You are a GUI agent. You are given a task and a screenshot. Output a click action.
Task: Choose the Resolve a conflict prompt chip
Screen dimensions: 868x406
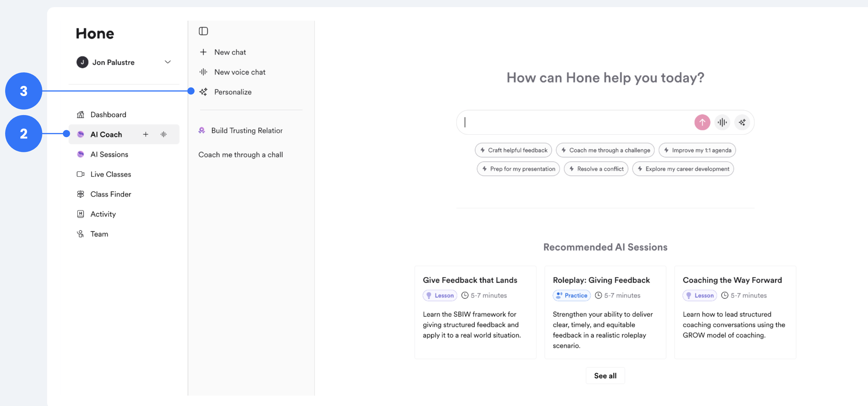click(x=596, y=169)
